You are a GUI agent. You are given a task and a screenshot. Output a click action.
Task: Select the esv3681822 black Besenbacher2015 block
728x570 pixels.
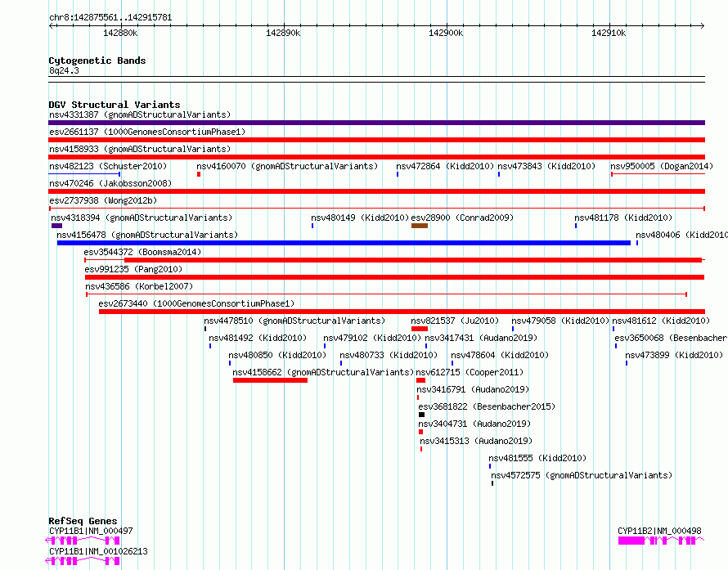tap(421, 415)
